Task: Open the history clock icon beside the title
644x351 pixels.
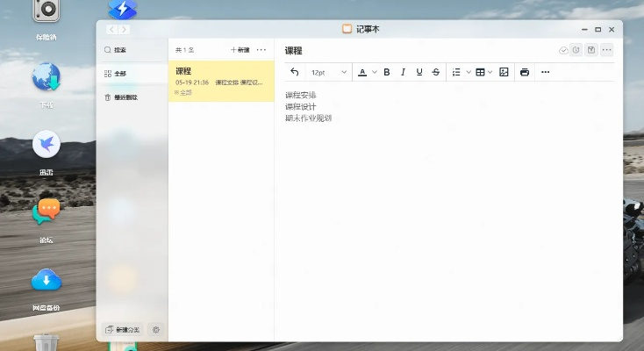Action: [x=576, y=50]
